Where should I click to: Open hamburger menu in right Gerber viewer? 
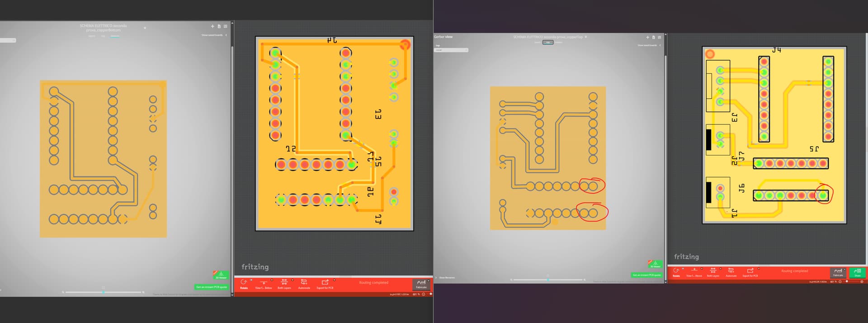pyautogui.click(x=659, y=37)
